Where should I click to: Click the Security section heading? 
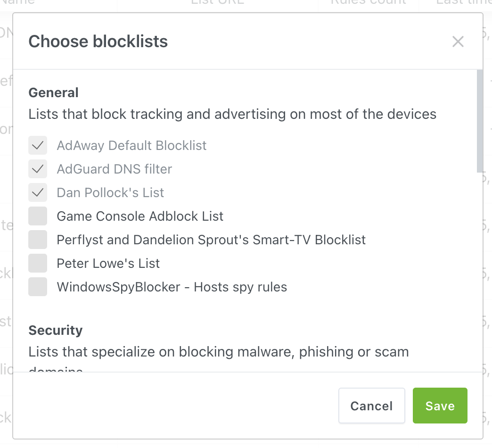coord(56,330)
